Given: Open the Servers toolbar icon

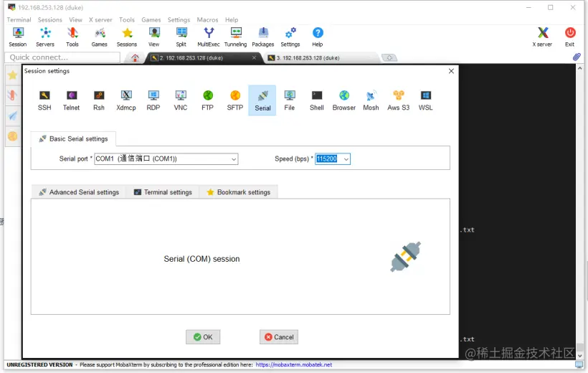Looking at the screenshot, I should (45, 37).
